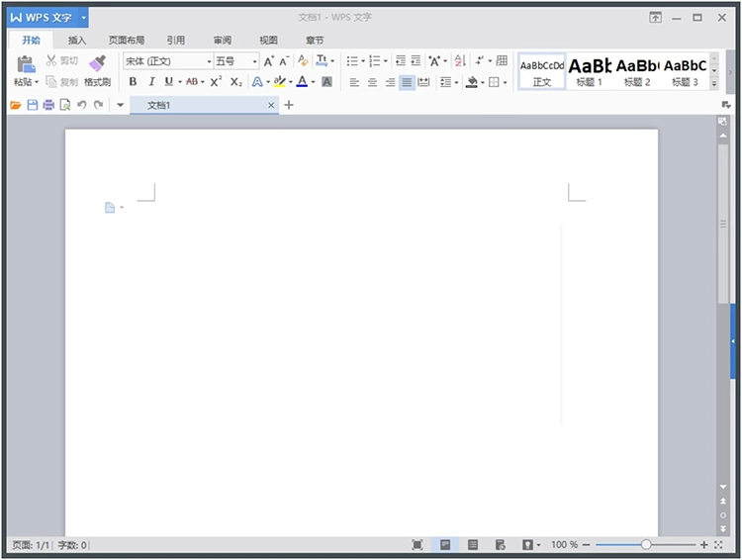
Task: Toggle justified alignment button
Action: [x=407, y=82]
